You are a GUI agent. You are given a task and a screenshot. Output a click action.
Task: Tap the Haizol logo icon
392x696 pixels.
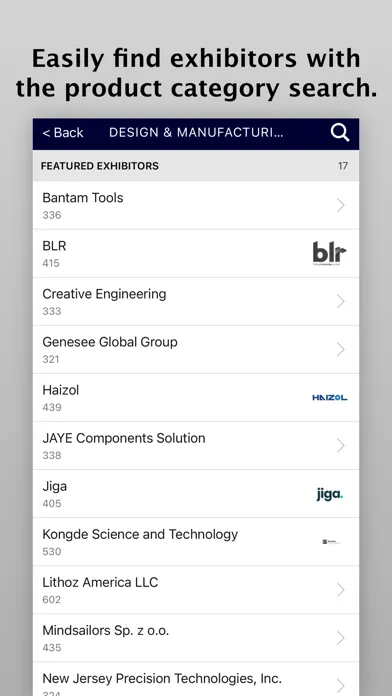[329, 398]
